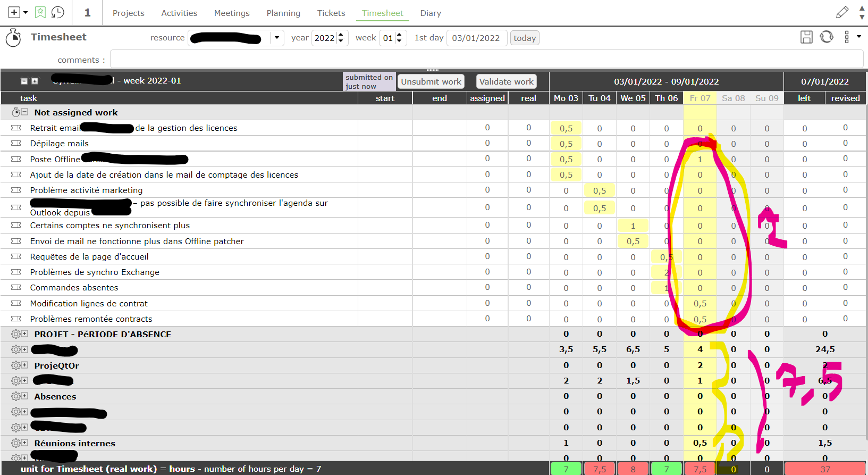Click the gear icon beside ProjeQtOr
Viewport: 868px width, 475px height.
tap(16, 365)
